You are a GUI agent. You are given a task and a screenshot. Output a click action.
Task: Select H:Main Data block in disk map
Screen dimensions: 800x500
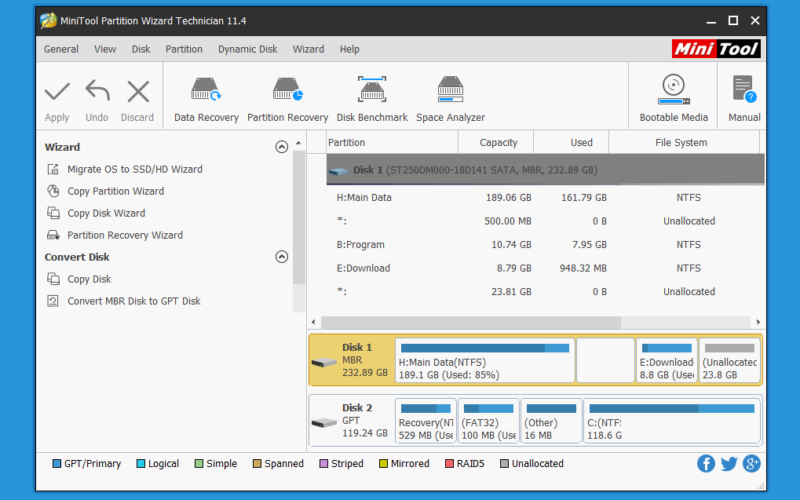(485, 360)
